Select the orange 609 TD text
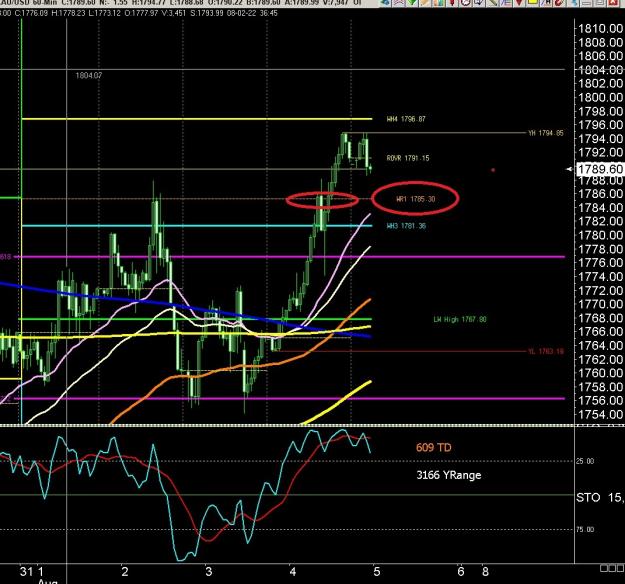This screenshot has width=625, height=584. click(x=434, y=447)
